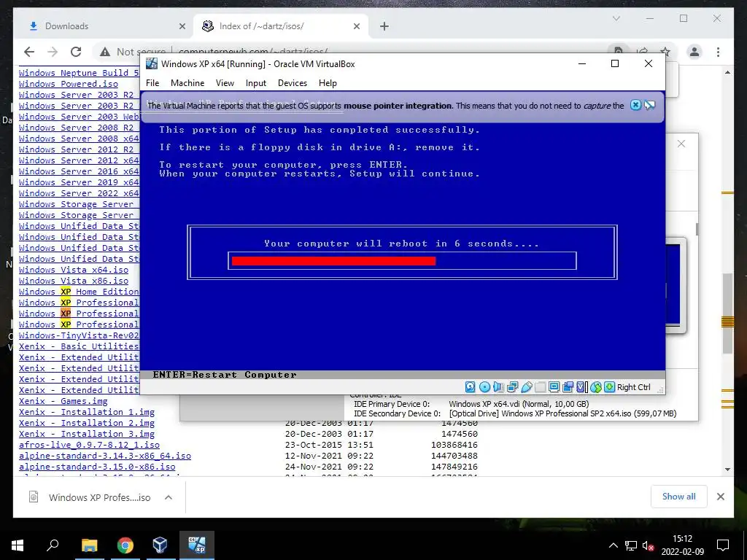This screenshot has height=560, width=747.
Task: Open File Explorer from taskbar
Action: (x=89, y=545)
